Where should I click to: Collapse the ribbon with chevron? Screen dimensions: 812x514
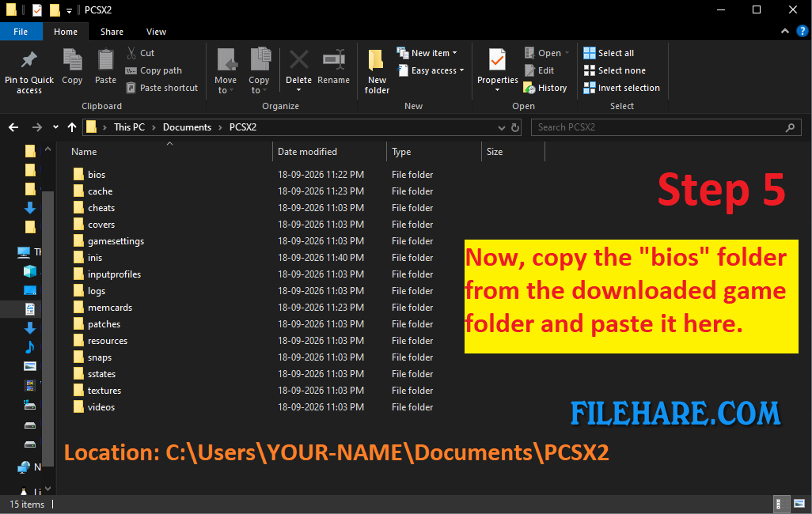coord(785,31)
